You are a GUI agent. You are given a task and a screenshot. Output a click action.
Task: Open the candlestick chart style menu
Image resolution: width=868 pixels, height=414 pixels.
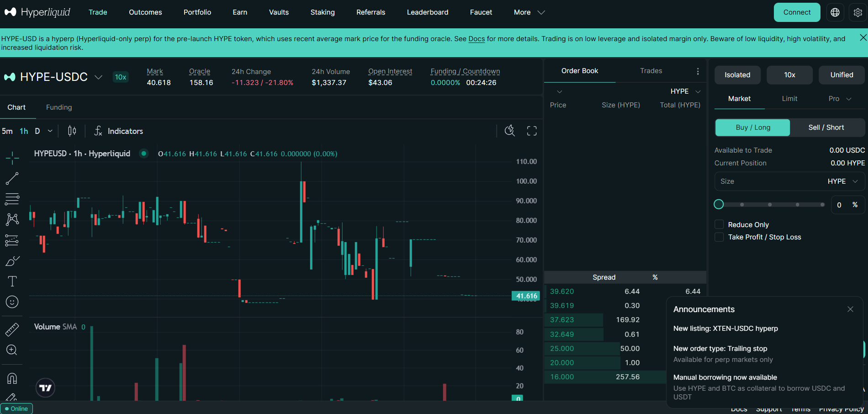[x=72, y=131]
